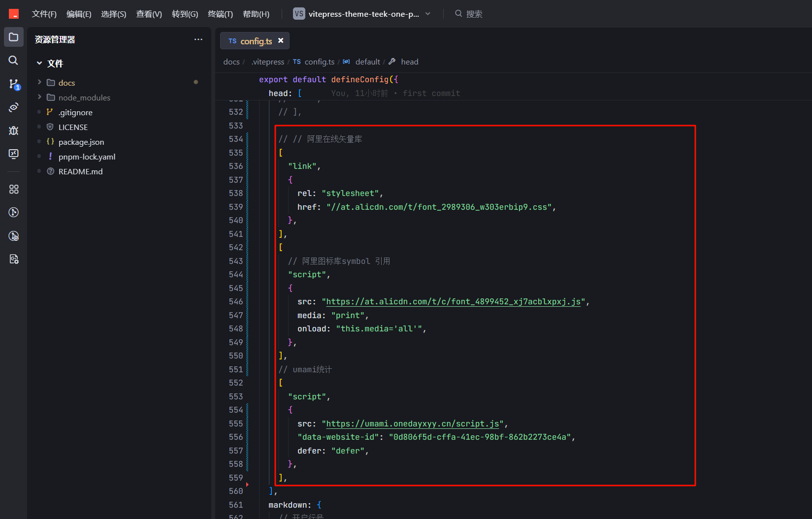
Task: Click head symbol in breadcrumb
Action: tap(409, 62)
